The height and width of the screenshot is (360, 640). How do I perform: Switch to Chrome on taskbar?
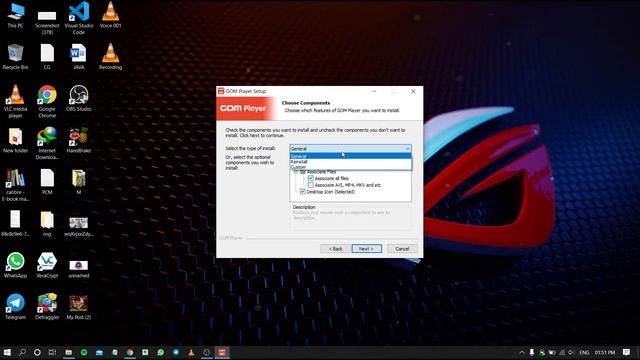[130, 352]
